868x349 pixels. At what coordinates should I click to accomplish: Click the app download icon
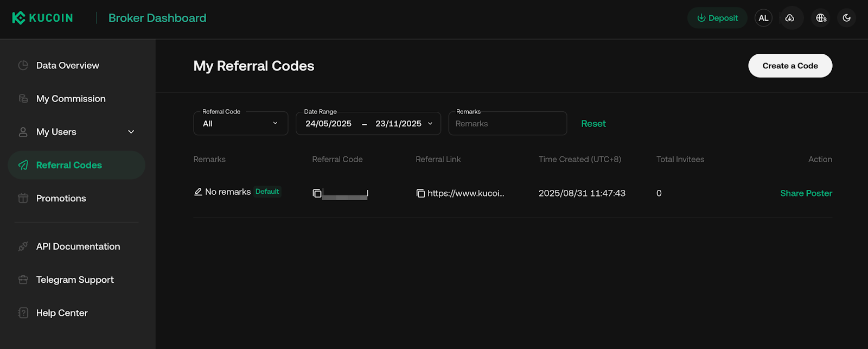(790, 18)
